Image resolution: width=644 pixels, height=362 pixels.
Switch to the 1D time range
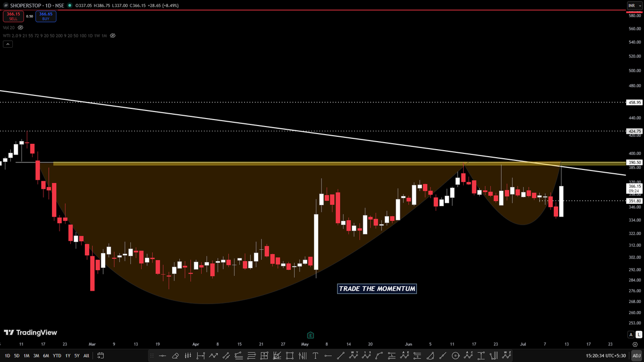pos(8,355)
